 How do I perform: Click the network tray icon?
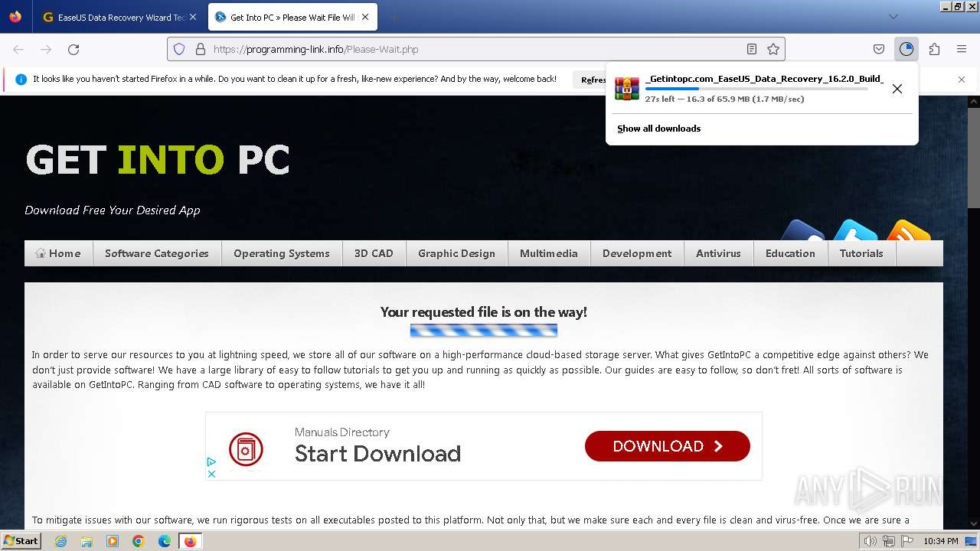click(889, 541)
